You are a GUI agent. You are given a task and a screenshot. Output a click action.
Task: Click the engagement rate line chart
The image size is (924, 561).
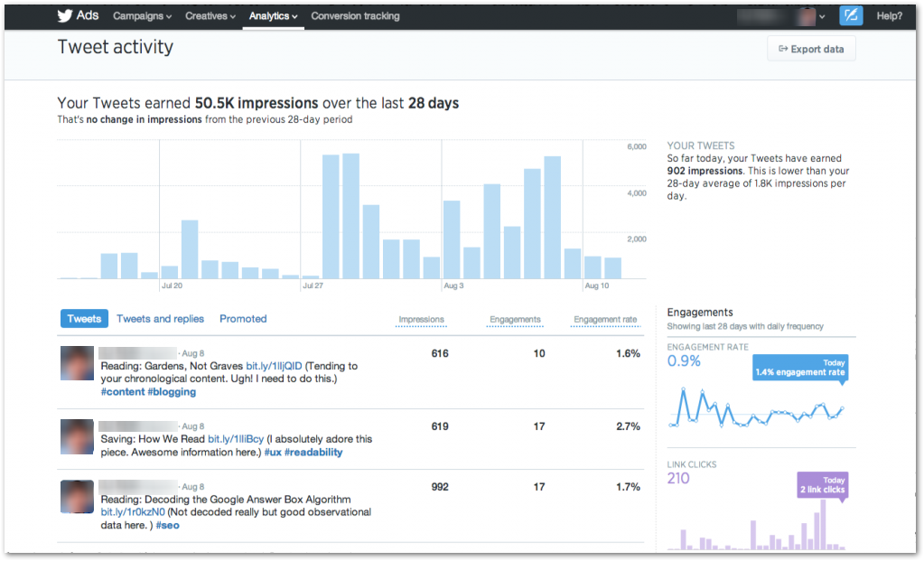pyautogui.click(x=757, y=407)
